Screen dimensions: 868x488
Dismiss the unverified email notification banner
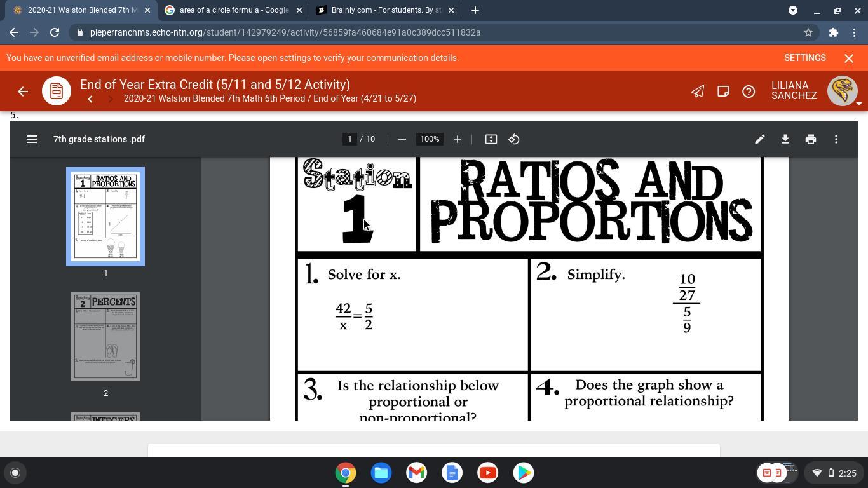(x=848, y=58)
